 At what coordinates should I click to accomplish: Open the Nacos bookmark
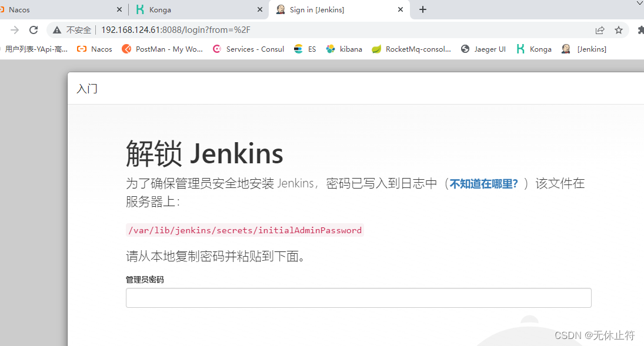pos(95,49)
